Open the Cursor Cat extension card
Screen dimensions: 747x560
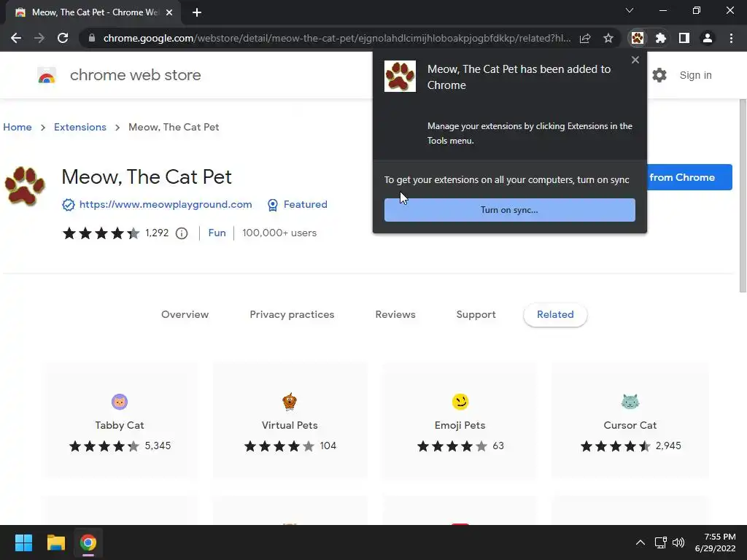pyautogui.click(x=630, y=420)
